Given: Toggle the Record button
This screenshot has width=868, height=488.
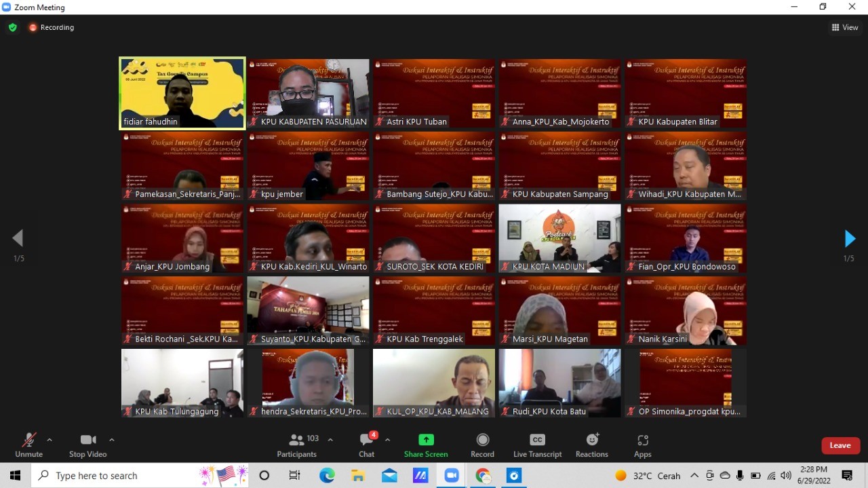Looking at the screenshot, I should 482,445.
